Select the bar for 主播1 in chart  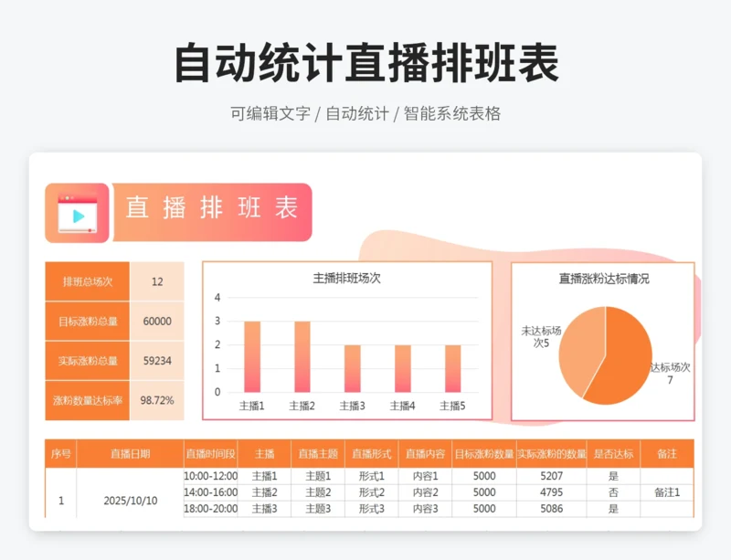click(252, 356)
